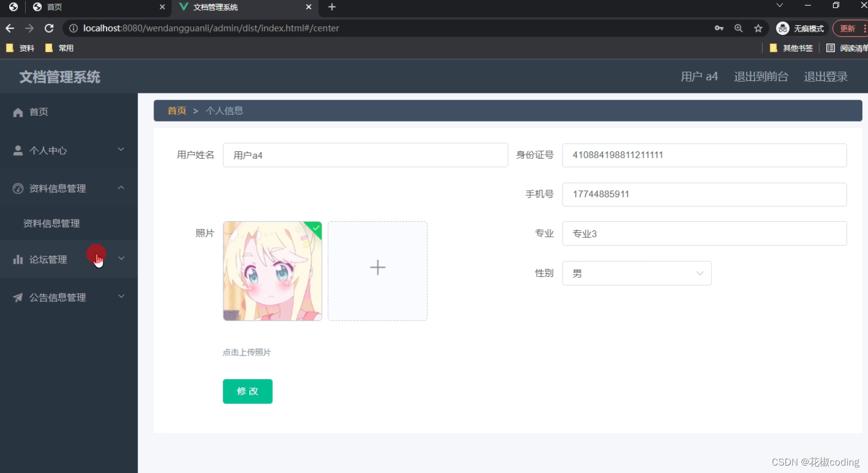Click the 公告信息管理 paper plane icon
This screenshot has height=473, width=868.
click(18, 297)
